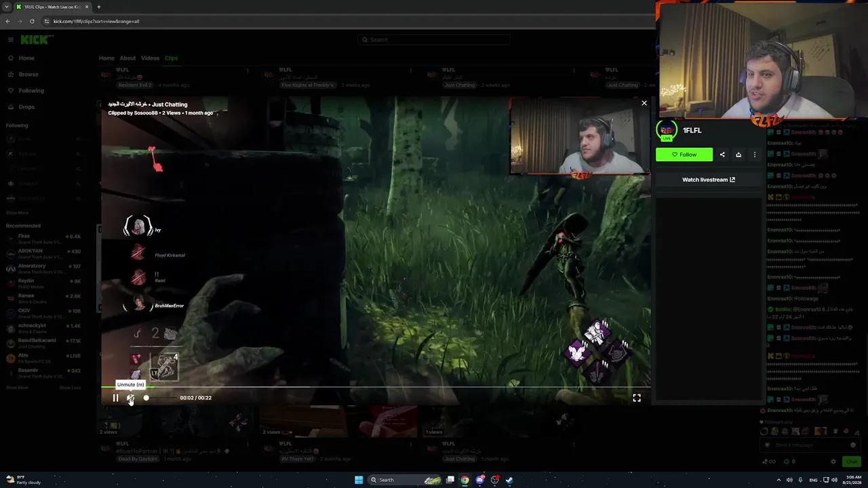This screenshot has height=488, width=868.
Task: Show hidden system tray icons
Action: click(778, 480)
